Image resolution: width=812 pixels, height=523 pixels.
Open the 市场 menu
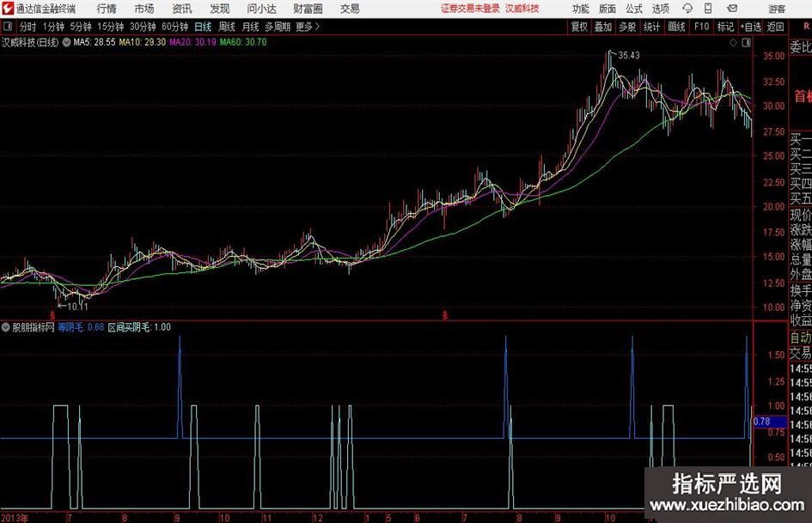click(144, 9)
